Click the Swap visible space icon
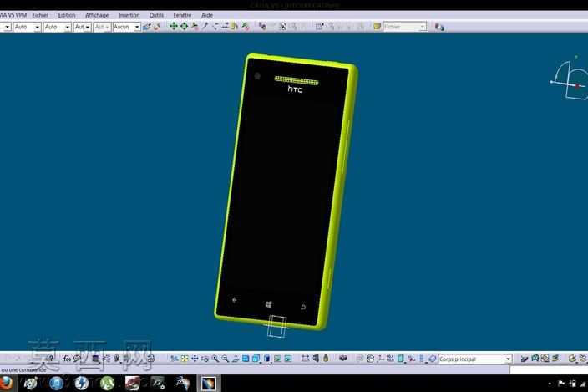 [287, 359]
